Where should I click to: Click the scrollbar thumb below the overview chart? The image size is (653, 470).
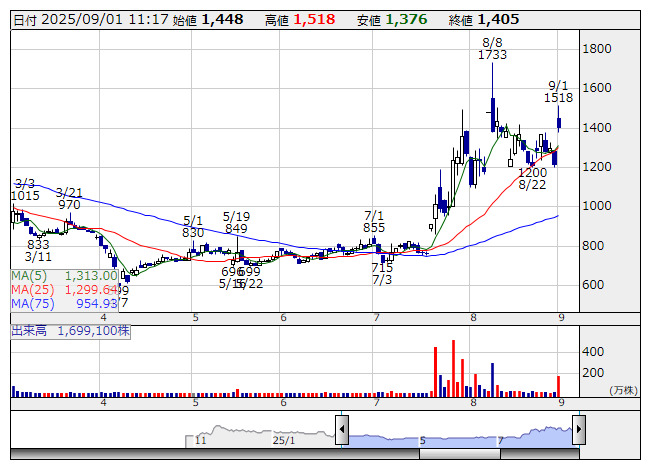(x=460, y=454)
